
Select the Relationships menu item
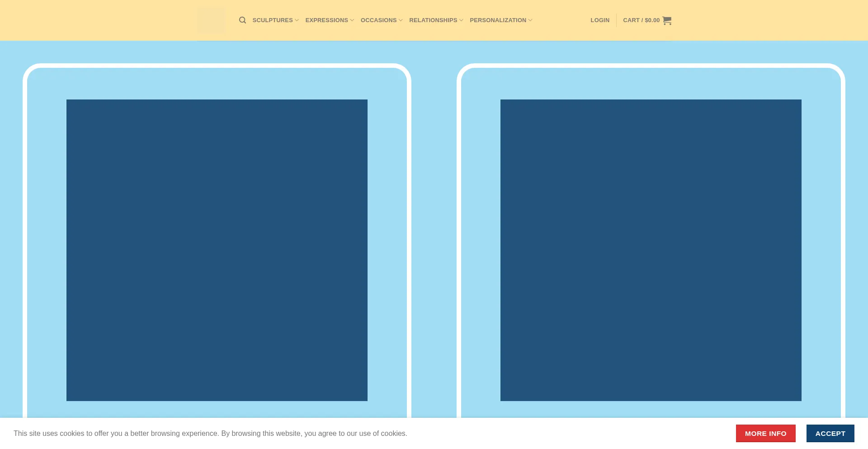tap(433, 20)
